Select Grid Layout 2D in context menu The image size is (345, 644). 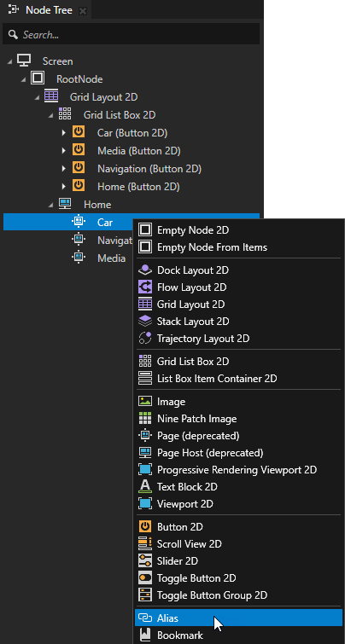click(239, 304)
